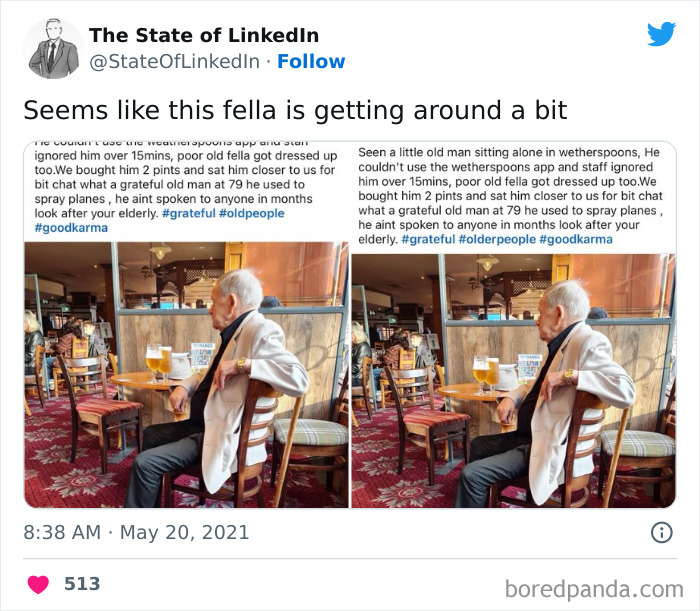
Task: Click the Twitter bird logo
Action: 661,34
